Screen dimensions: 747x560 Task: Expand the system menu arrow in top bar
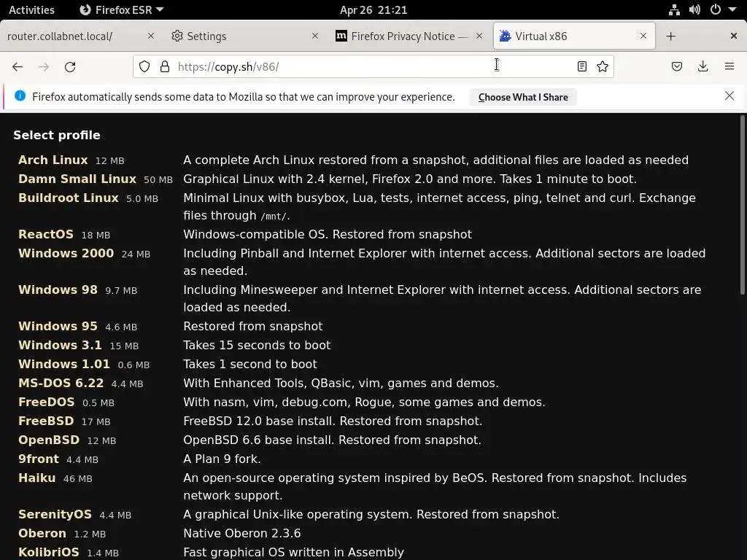click(732, 9)
